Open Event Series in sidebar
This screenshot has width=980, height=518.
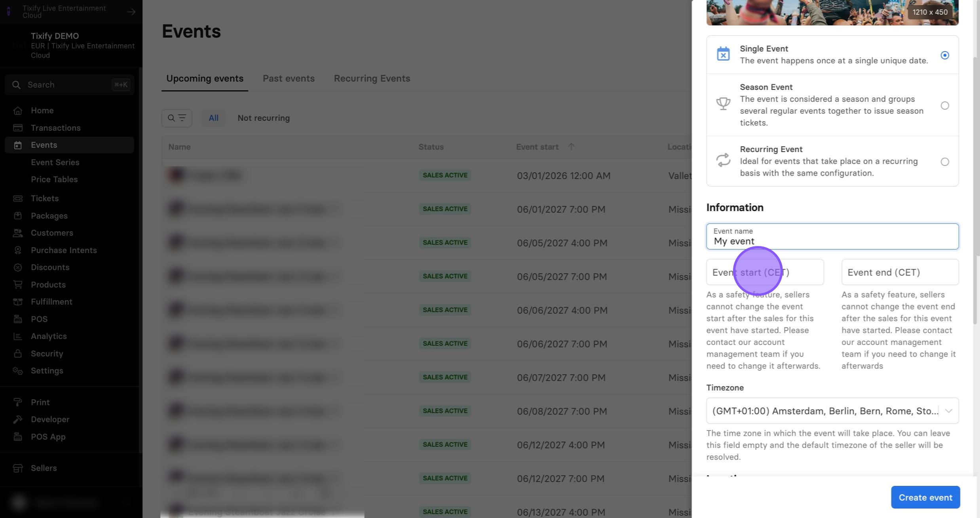coord(55,162)
